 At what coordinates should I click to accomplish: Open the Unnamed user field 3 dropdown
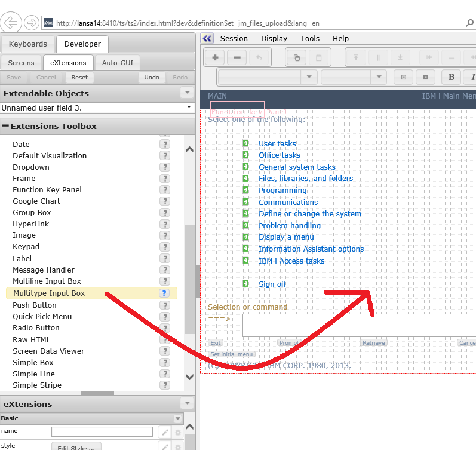pyautogui.click(x=189, y=108)
